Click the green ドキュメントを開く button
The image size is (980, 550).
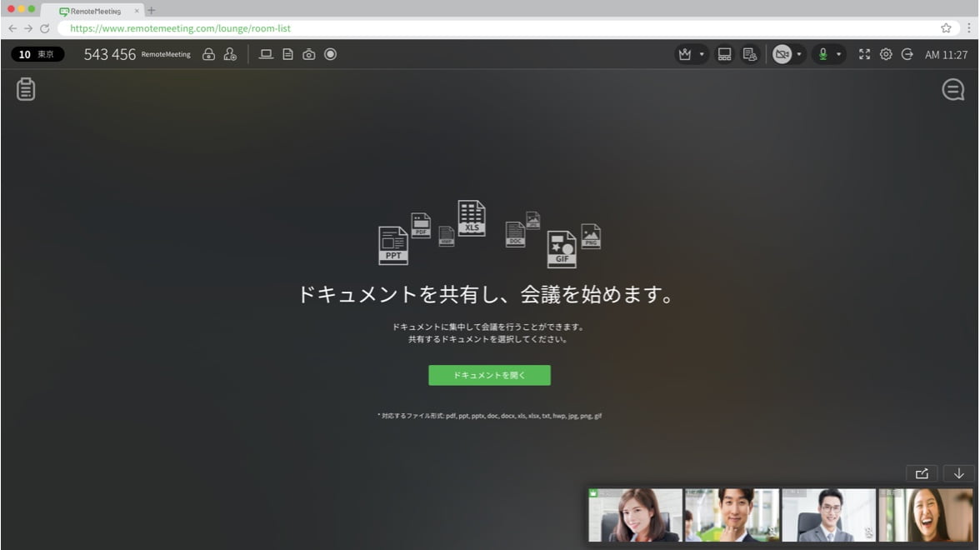tap(489, 375)
